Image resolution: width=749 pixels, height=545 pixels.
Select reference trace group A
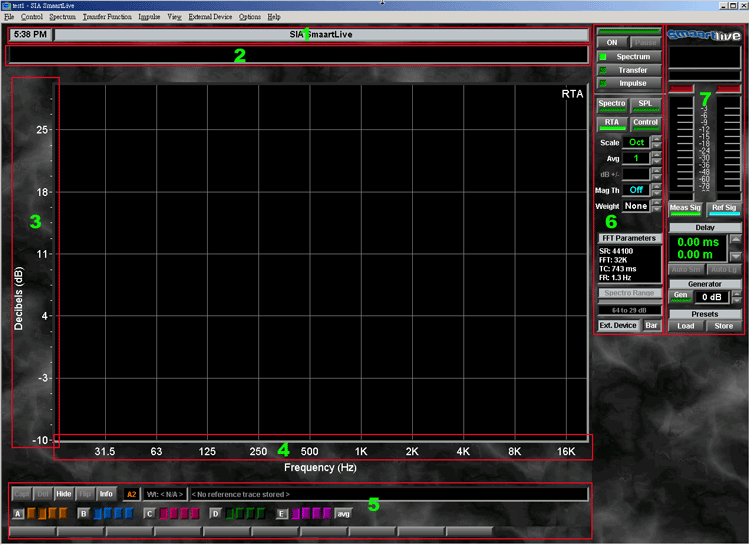18,513
